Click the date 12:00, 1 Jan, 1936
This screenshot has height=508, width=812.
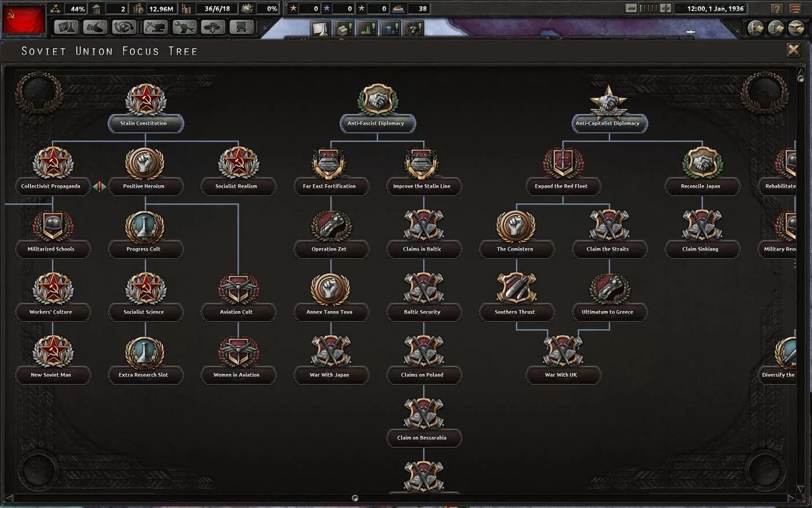715,9
